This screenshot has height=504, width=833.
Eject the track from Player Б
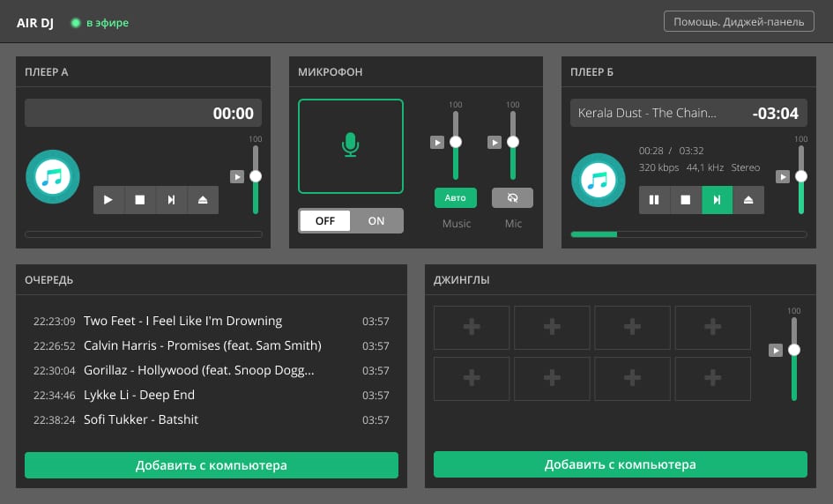[748, 200]
